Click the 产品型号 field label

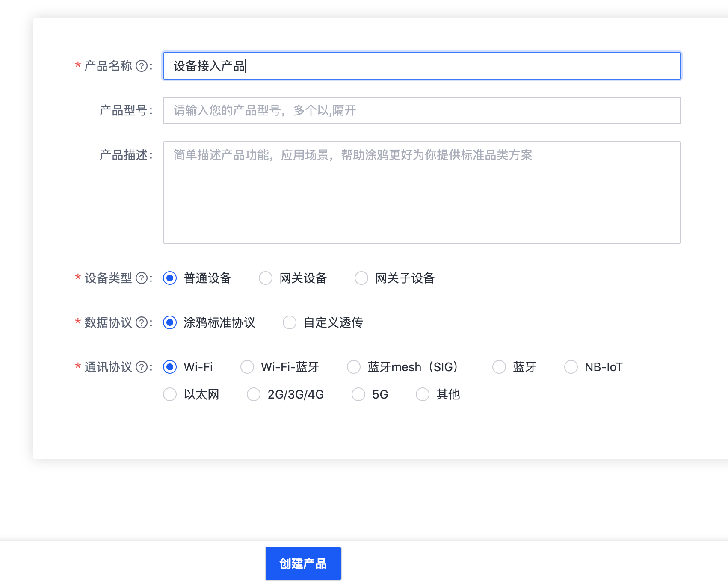126,110
